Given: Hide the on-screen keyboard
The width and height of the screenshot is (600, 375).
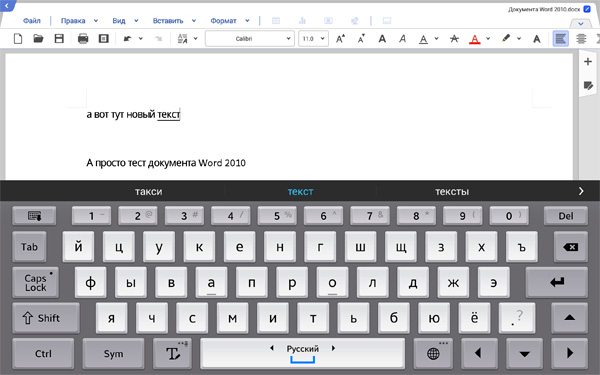Looking at the screenshot, I should coord(34,216).
